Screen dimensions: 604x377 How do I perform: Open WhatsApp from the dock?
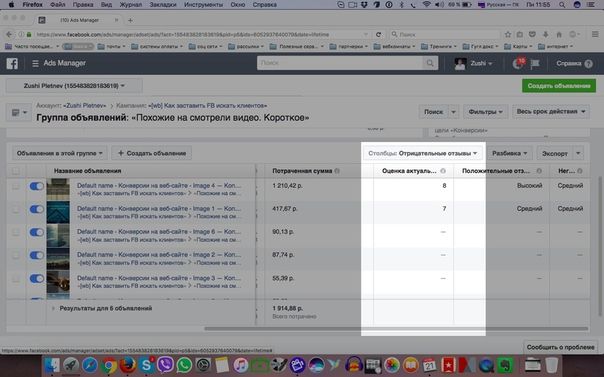click(184, 365)
